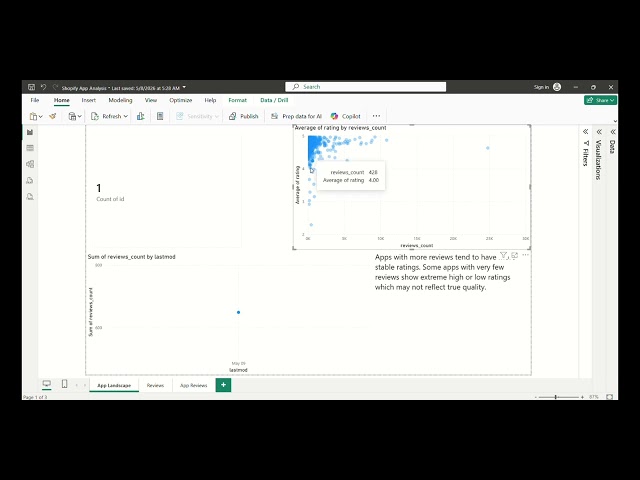Open the Sensitivity dropdown
Screen dimensions: 640x480
point(198,116)
